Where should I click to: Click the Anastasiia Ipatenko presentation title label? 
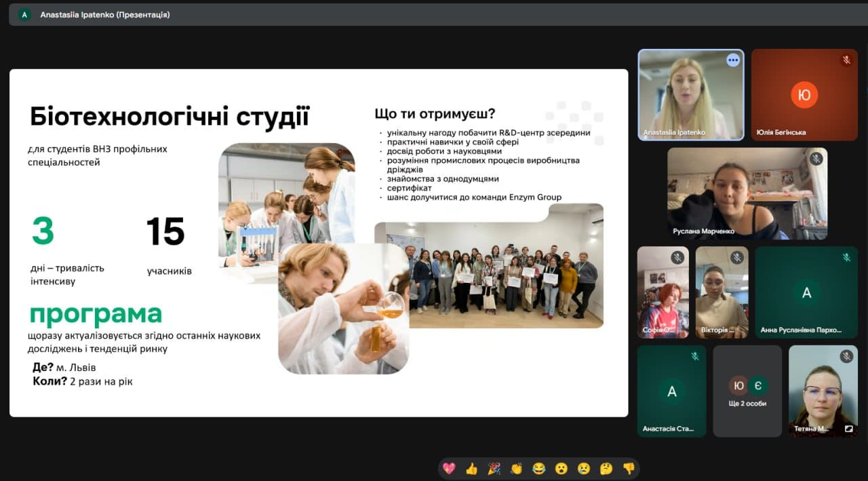pos(105,14)
